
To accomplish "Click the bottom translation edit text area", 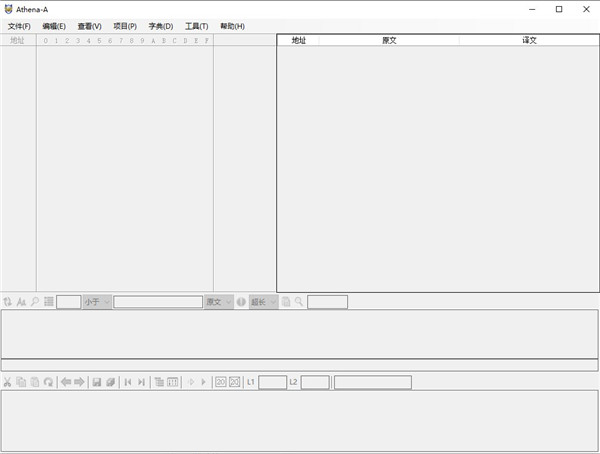I will coord(300,421).
